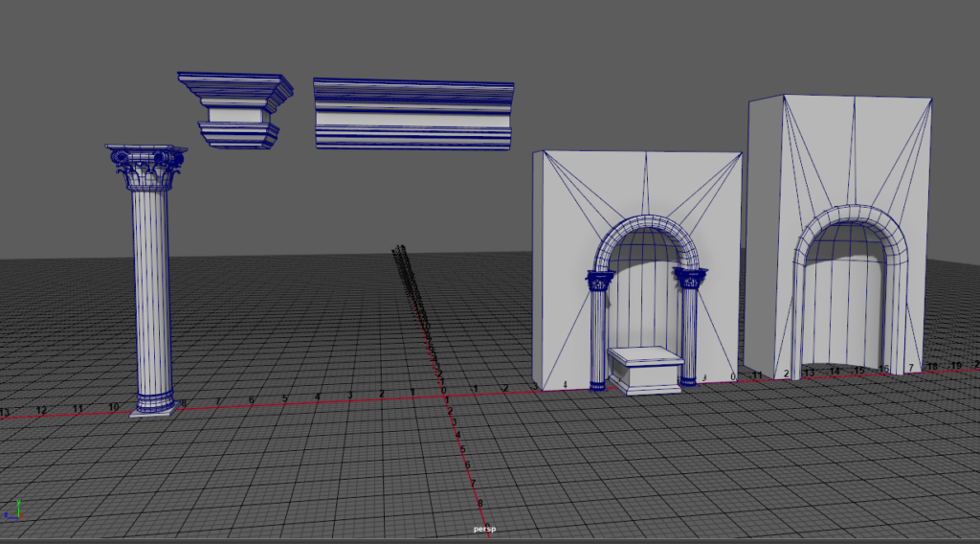Screen dimensions: 980x544
Task: Click the persp camera label
Action: click(x=484, y=529)
